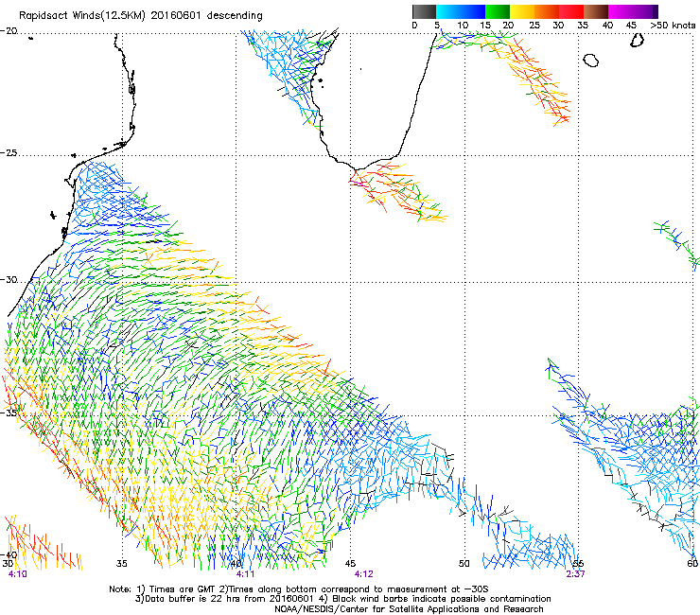Image resolution: width=700 pixels, height=615 pixels.
Task: Click the '-35' latitude label
Action: point(9,413)
